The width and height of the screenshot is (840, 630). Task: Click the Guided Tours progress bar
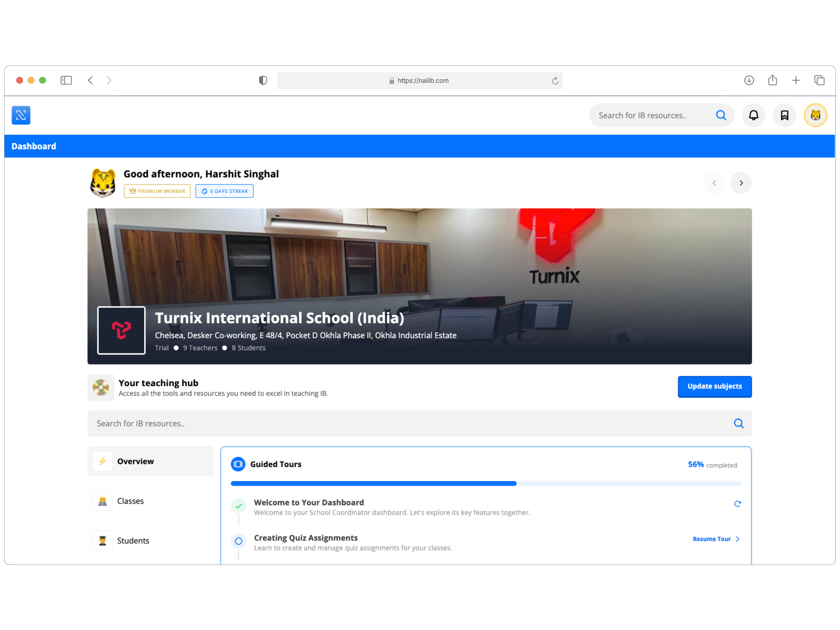[x=486, y=483]
